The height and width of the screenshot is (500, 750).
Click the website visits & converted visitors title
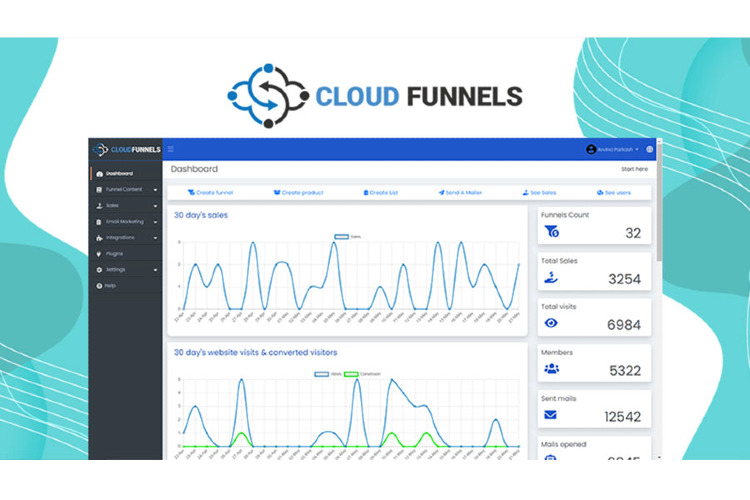(x=255, y=352)
